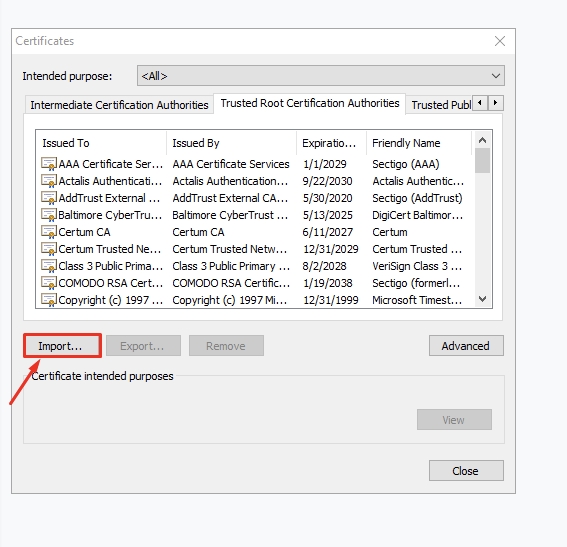Select the Certum CA issued-to entry

pyautogui.click(x=84, y=232)
